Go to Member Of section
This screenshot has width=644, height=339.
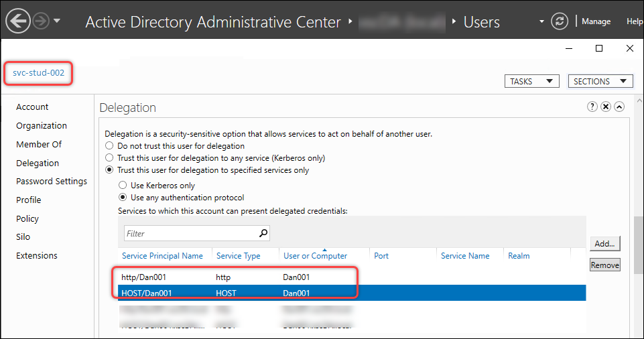(x=39, y=144)
